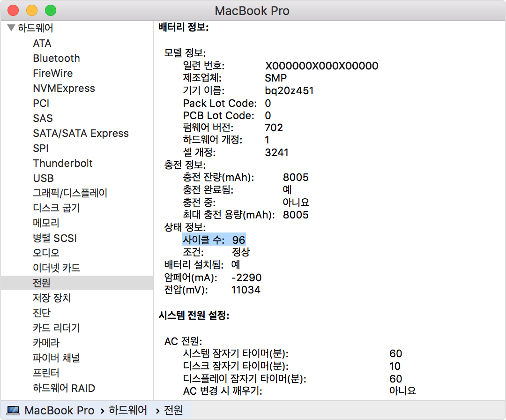
Task: Click the 암페어(mA) value -2290
Action: pyautogui.click(x=246, y=277)
